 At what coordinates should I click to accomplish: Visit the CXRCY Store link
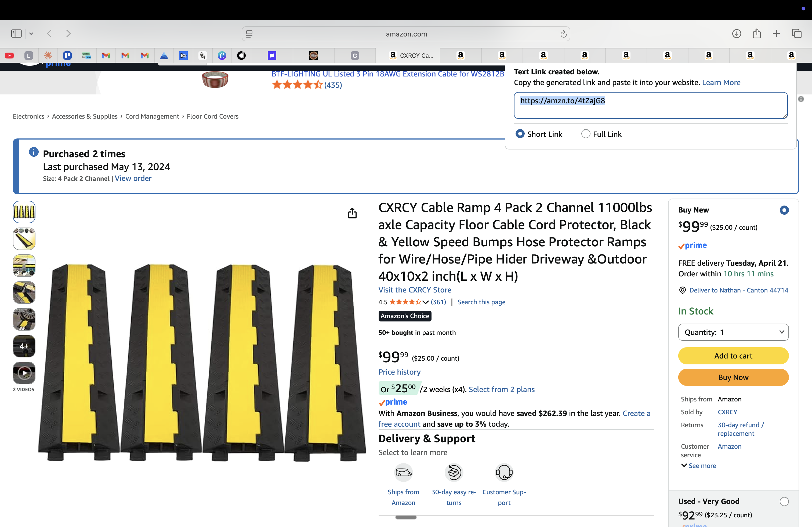tap(415, 290)
